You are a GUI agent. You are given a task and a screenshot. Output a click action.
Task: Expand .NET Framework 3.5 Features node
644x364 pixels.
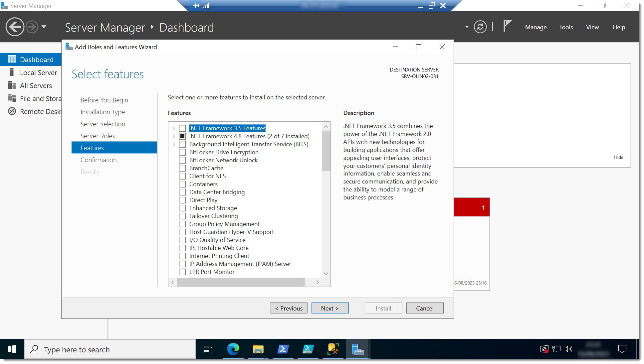[174, 128]
